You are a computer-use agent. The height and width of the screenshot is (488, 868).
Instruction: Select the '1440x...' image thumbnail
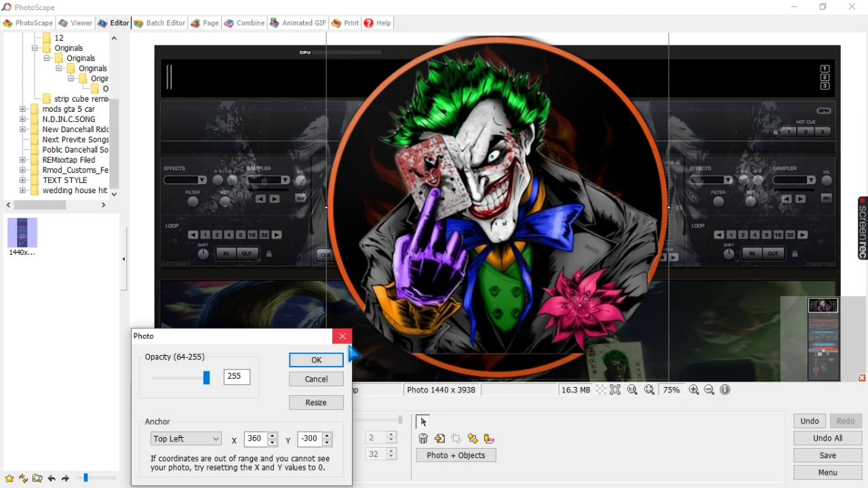22,237
